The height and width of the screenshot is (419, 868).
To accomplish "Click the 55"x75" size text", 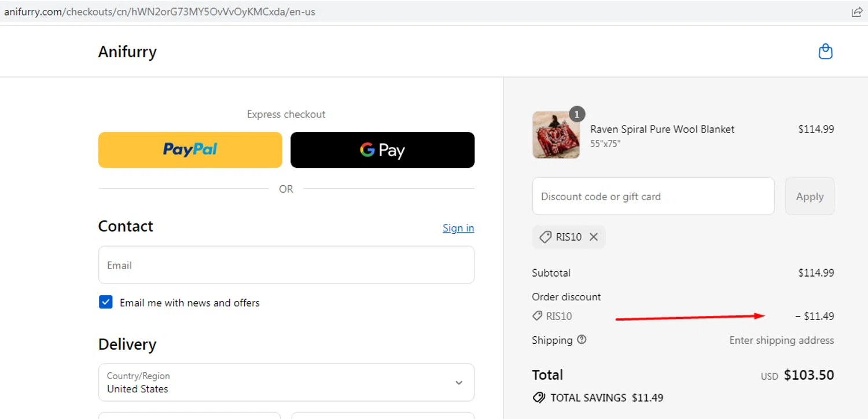I will 605,144.
